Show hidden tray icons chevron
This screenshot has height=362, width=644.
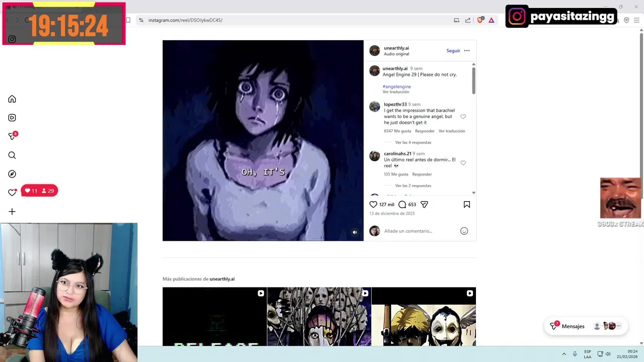[564, 354]
